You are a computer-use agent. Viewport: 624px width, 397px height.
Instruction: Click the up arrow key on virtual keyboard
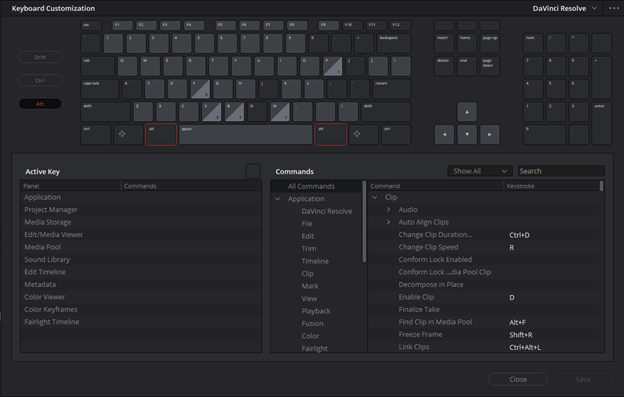click(467, 112)
